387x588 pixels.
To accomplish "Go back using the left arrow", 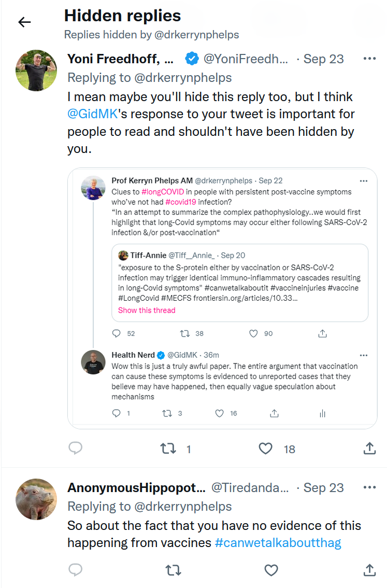I will point(24,22).
